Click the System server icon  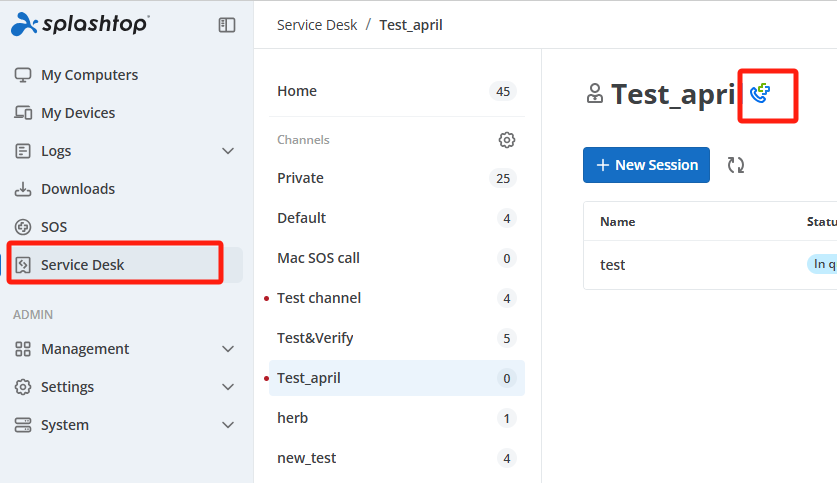23,425
